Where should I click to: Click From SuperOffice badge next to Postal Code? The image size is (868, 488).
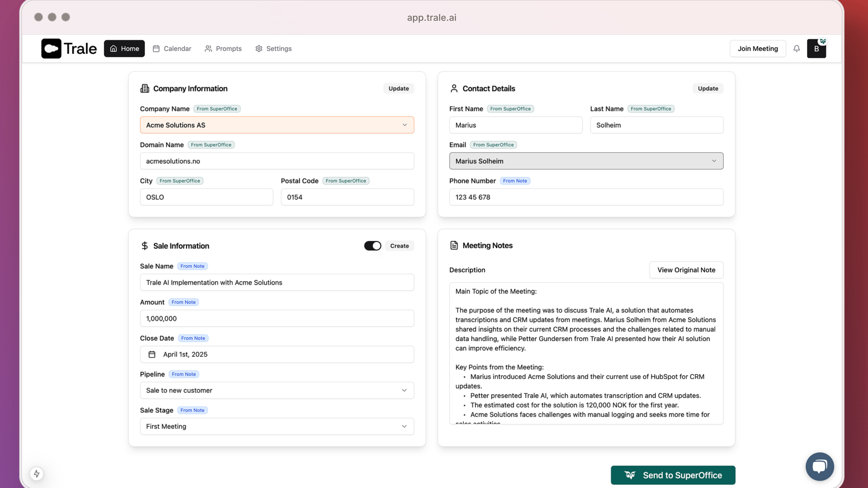pos(346,181)
